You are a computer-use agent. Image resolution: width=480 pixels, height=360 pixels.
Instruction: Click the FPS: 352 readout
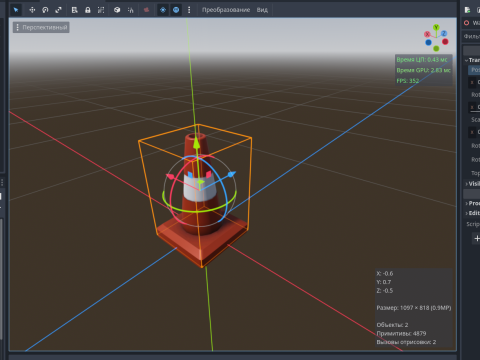[408, 81]
